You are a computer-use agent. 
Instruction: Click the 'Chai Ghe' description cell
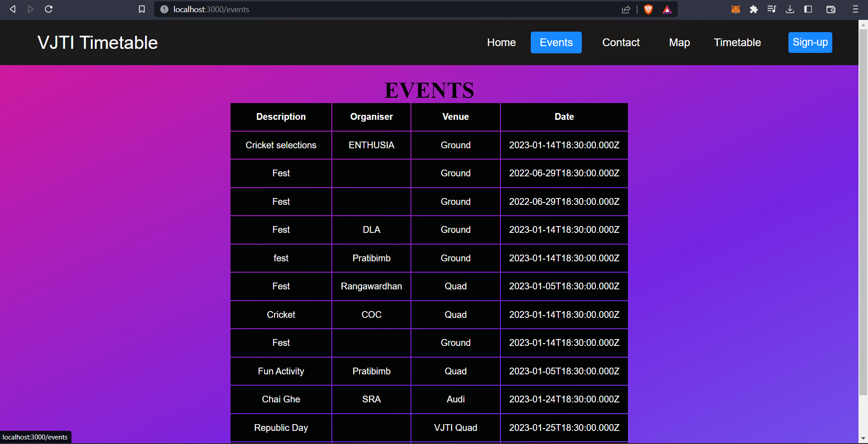(281, 399)
